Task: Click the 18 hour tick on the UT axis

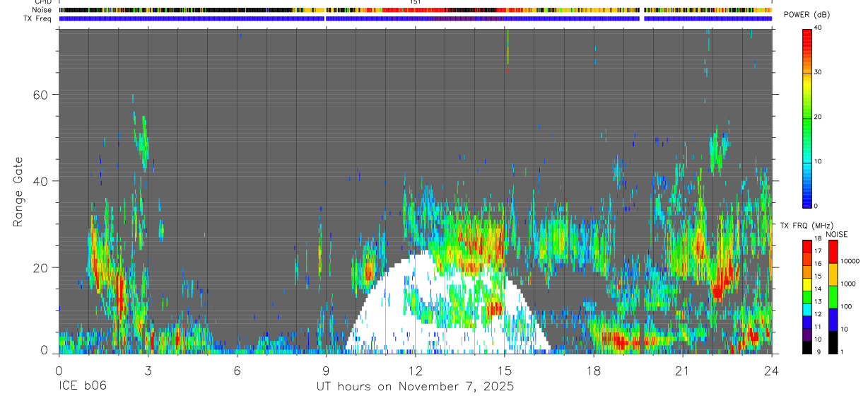Action: point(594,370)
